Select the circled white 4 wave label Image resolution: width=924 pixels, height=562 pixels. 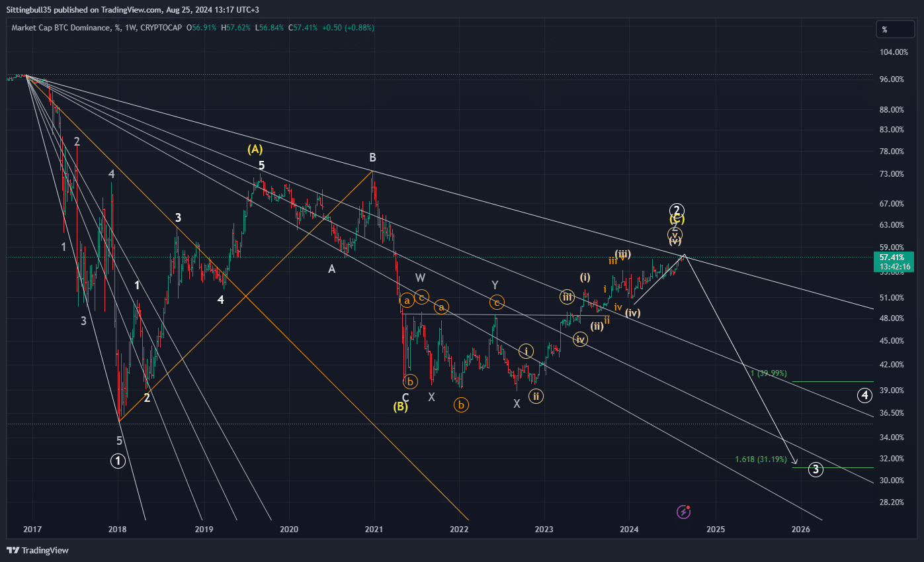point(865,396)
